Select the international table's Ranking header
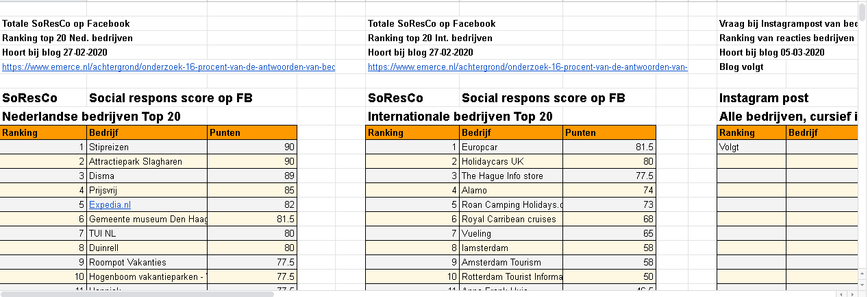 tap(412, 132)
